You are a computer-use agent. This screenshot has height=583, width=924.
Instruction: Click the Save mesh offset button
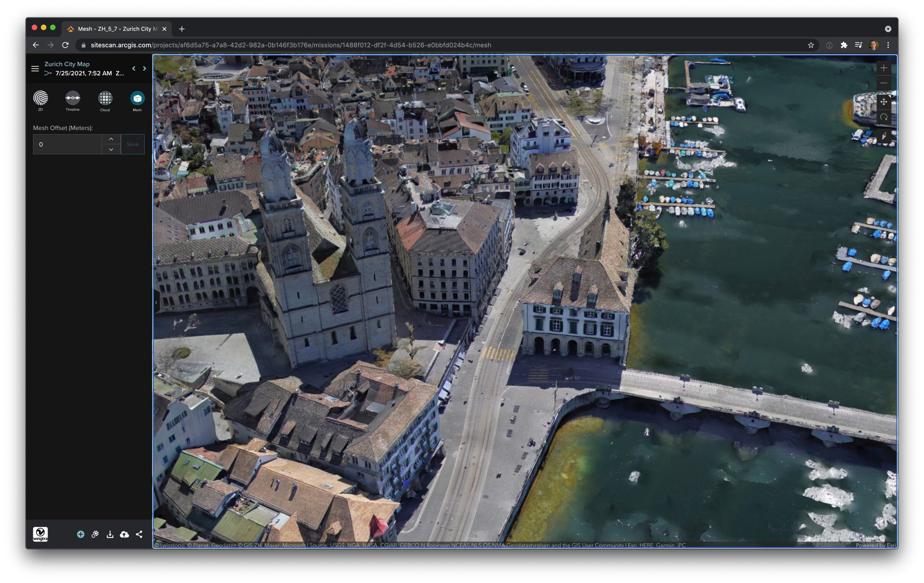pyautogui.click(x=132, y=144)
